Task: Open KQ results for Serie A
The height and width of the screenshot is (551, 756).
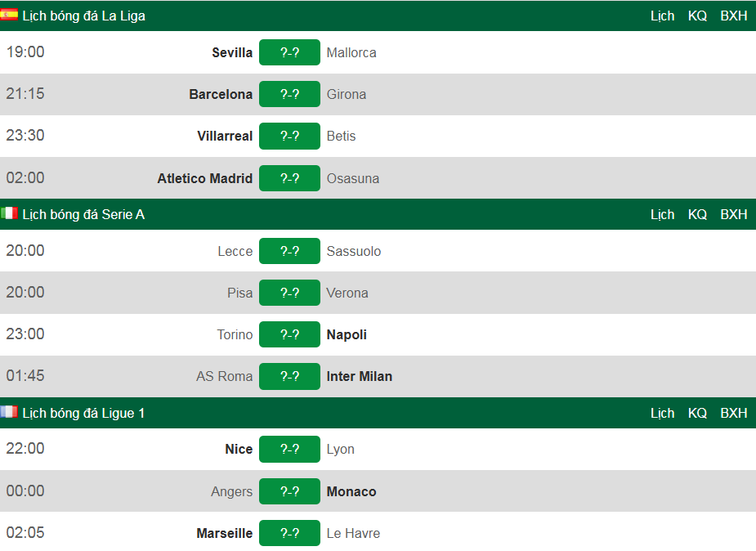Action: coord(697,214)
